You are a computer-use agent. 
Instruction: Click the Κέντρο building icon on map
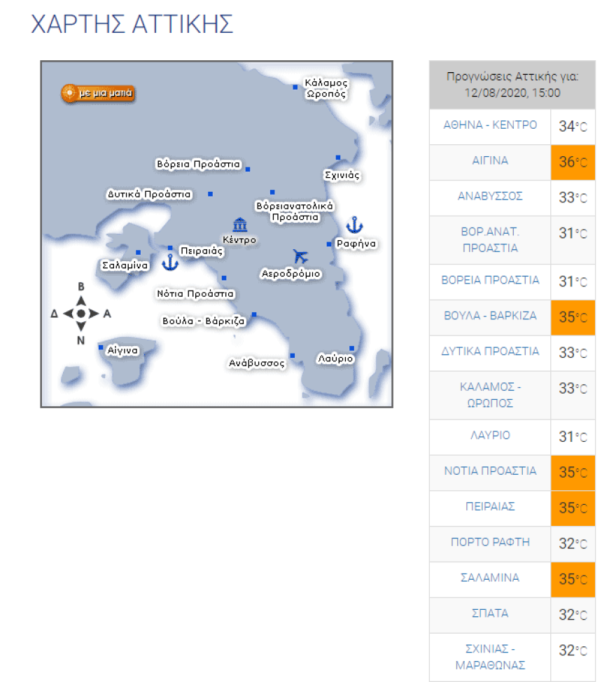point(240,225)
